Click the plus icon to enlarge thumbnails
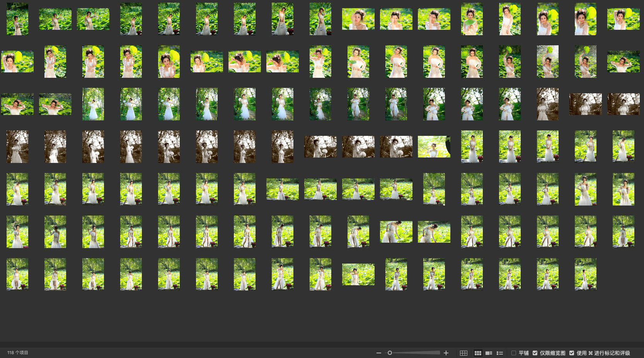Viewport: 644px width, 358px height. click(x=446, y=353)
